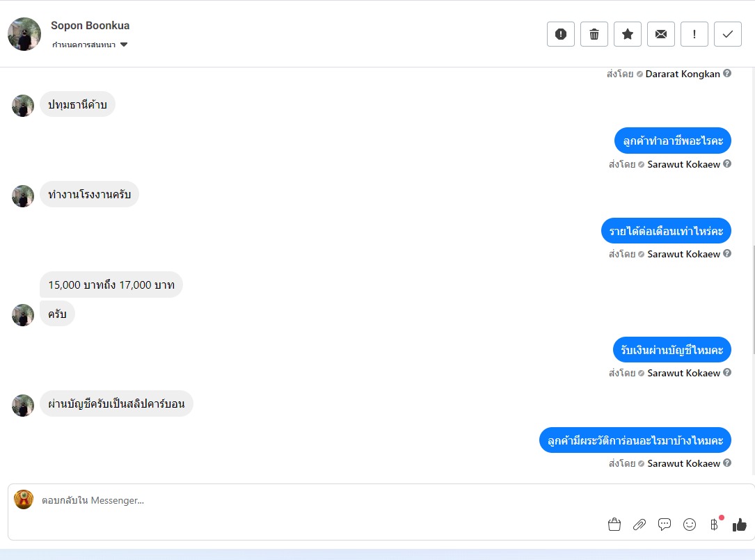The image size is (755, 560).
Task: Click the Sopon Boonkua contact name
Action: coord(90,26)
